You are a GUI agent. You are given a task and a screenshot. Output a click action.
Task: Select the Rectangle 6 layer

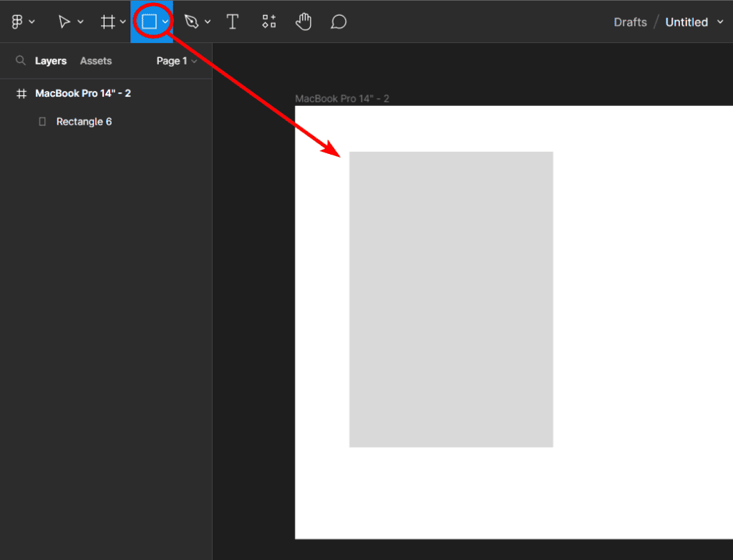coord(84,122)
